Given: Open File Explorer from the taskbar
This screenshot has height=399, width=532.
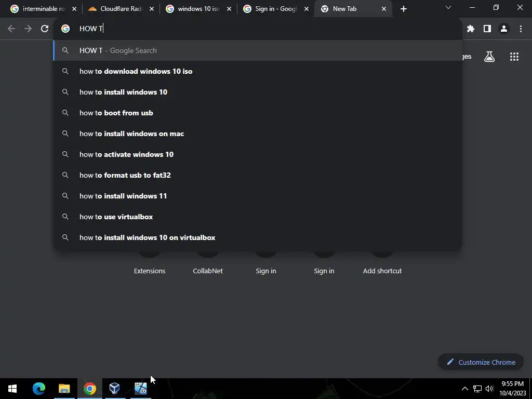Looking at the screenshot, I should click(64, 389).
